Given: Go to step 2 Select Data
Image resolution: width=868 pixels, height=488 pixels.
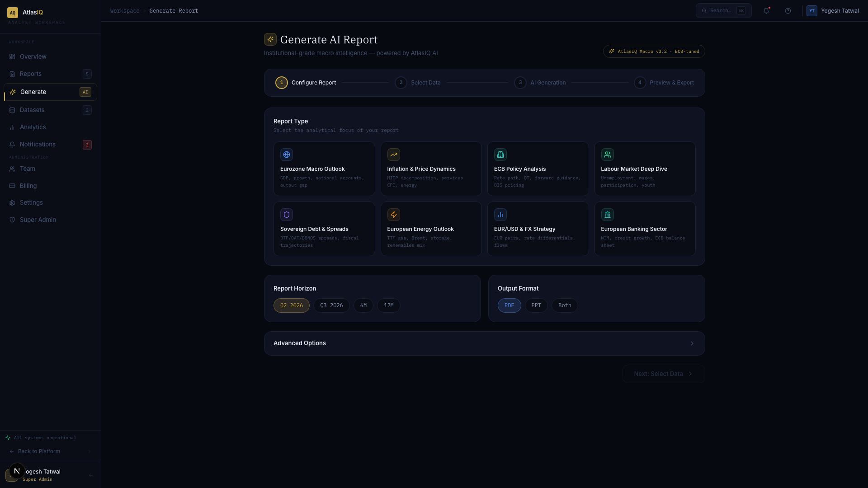Looking at the screenshot, I should coord(418,83).
